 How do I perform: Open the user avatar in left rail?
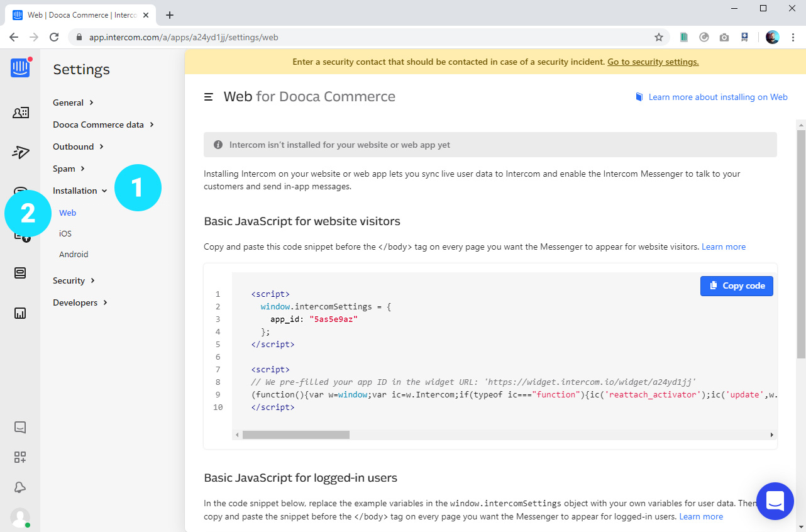coord(20,518)
